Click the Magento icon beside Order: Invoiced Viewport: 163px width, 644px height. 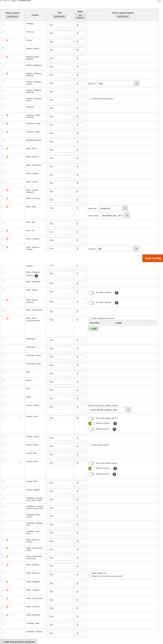coord(7,239)
